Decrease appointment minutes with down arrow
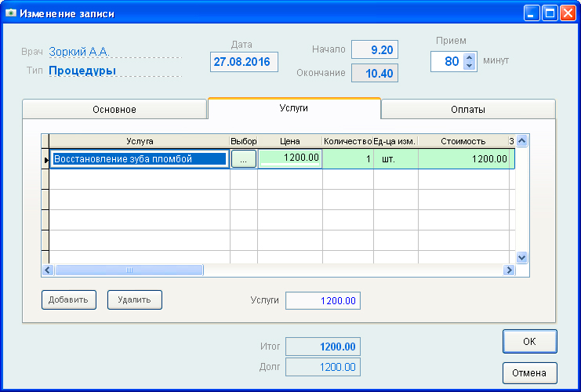This screenshot has height=392, width=581. tap(470, 66)
